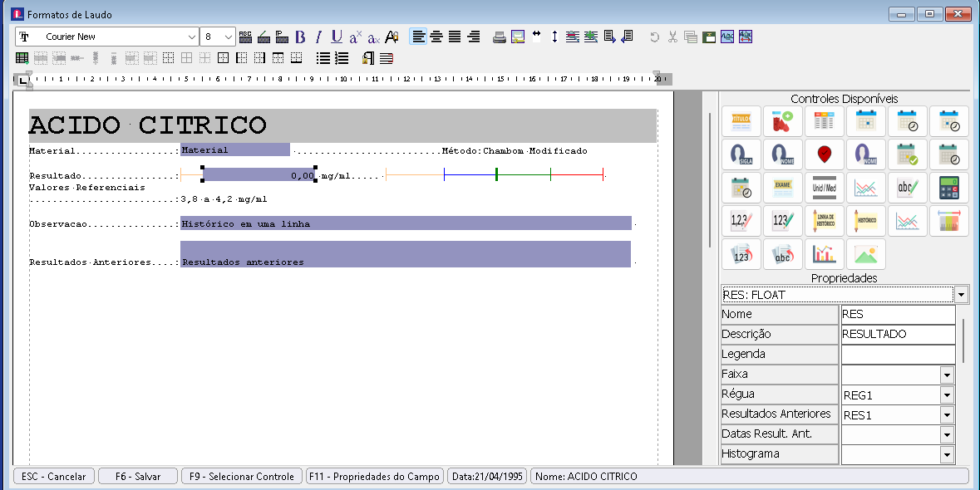980x490 pixels.
Task: Toggle italic text style
Action: [318, 37]
